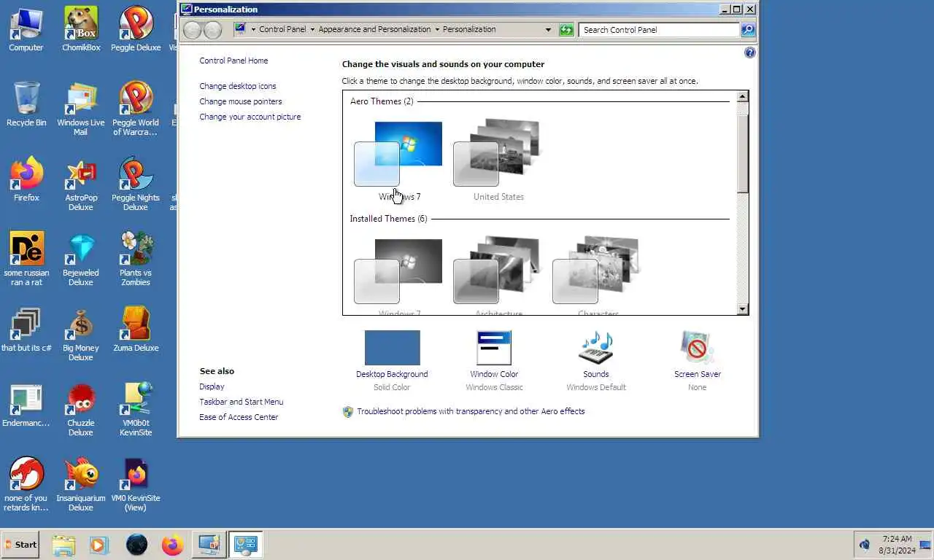Select the Windows Live Mail desktop icon

[x=81, y=109]
